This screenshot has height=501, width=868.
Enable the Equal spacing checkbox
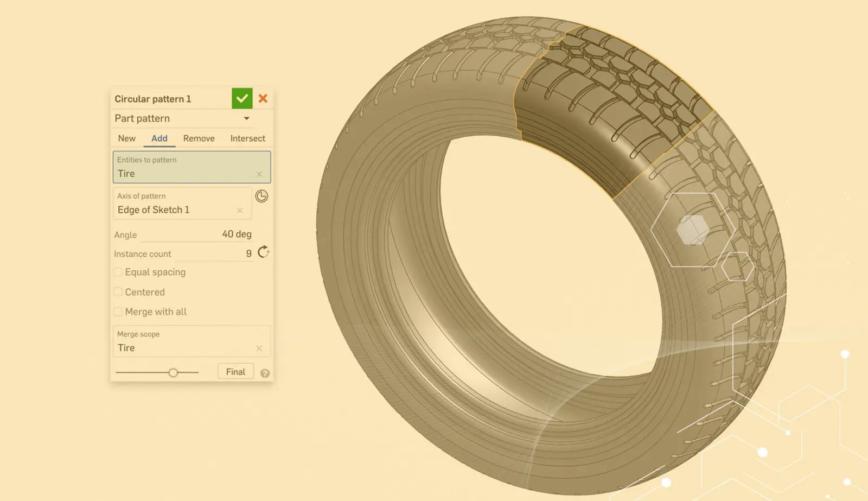click(x=118, y=272)
